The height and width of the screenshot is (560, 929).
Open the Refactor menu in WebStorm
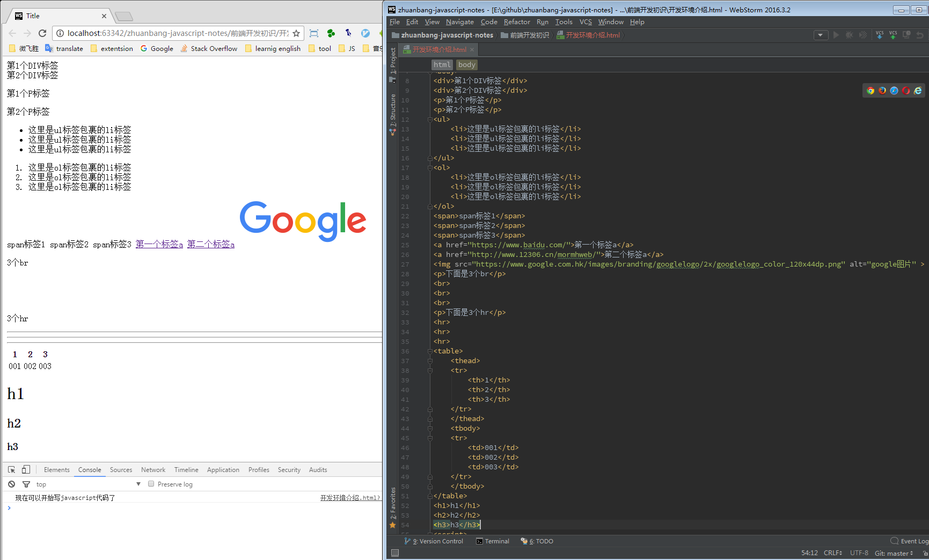[517, 22]
